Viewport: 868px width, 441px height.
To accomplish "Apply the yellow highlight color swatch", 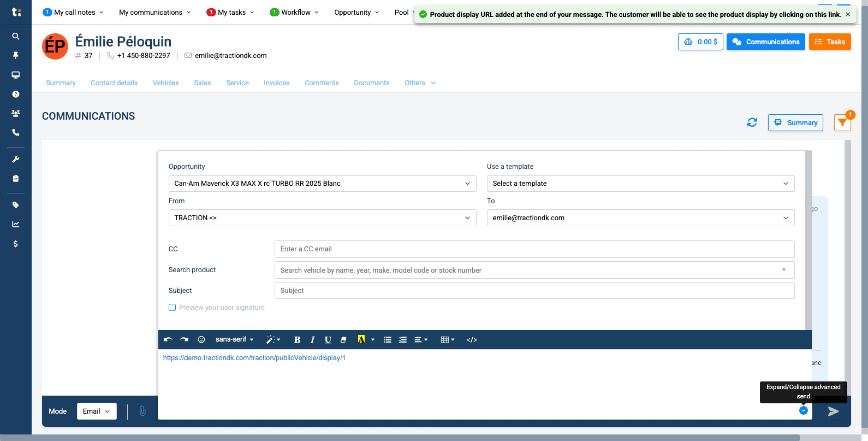I will coord(361,339).
